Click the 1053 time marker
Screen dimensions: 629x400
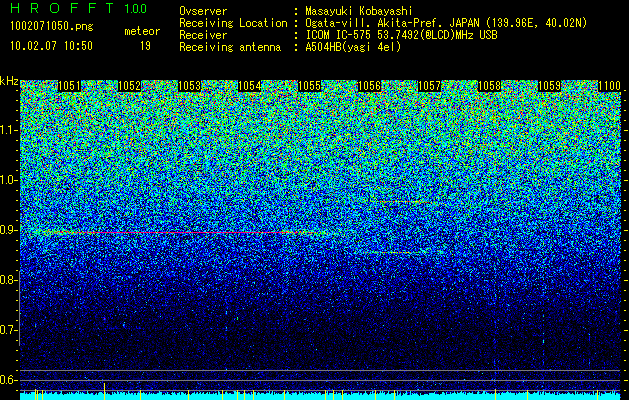(189, 86)
